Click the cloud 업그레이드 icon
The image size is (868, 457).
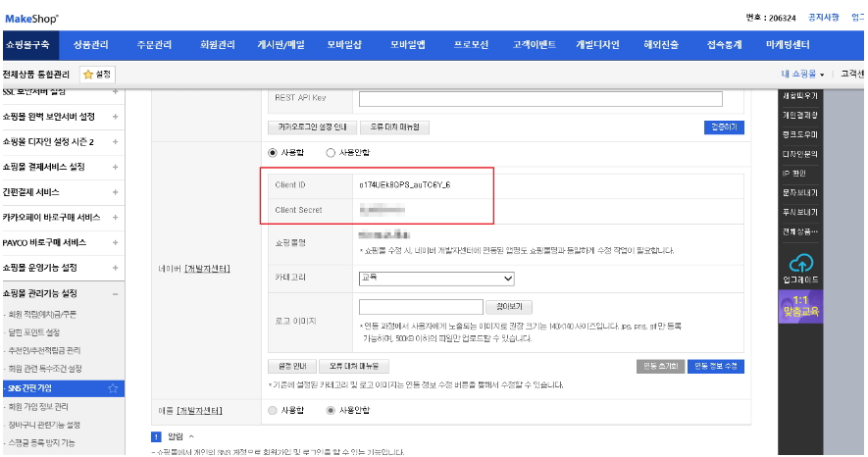(800, 262)
